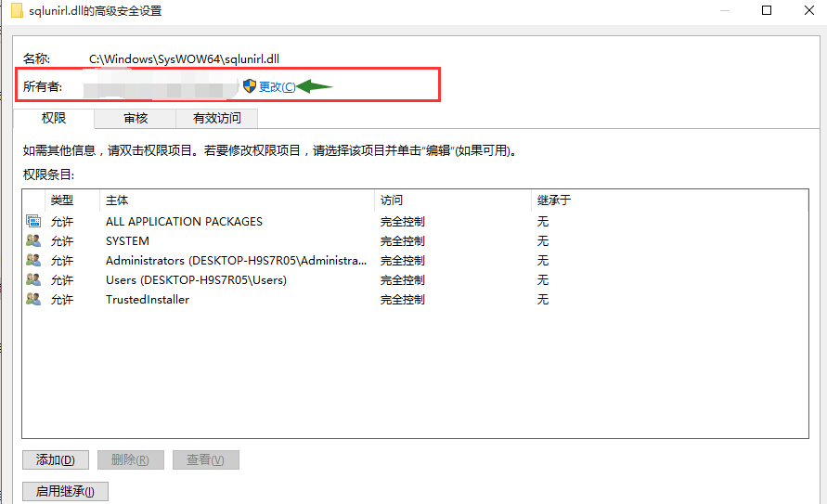Click the 访问 column header

pyautogui.click(x=453, y=200)
